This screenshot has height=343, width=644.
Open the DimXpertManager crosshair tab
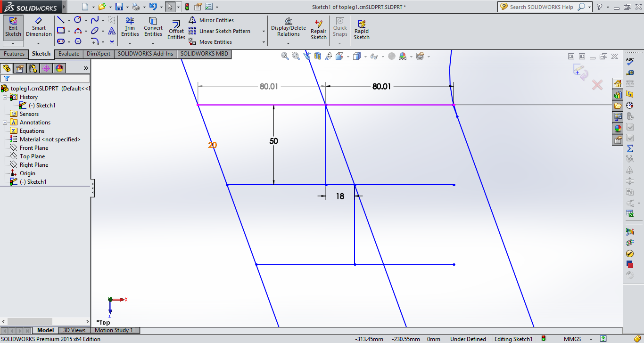[46, 68]
